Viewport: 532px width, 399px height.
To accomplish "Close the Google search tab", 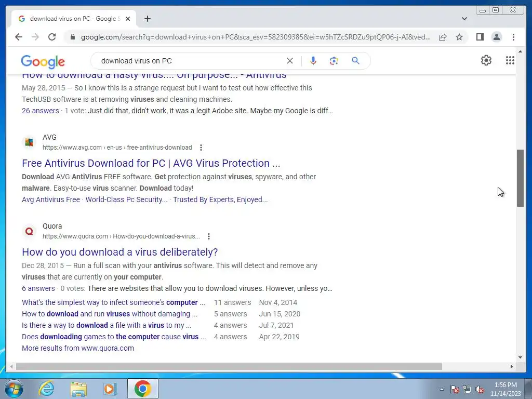I will [128, 19].
